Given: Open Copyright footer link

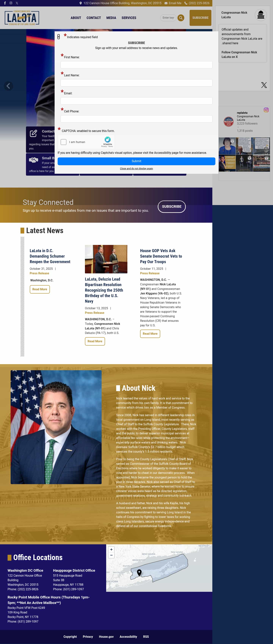Looking at the screenshot, I should [70, 636].
